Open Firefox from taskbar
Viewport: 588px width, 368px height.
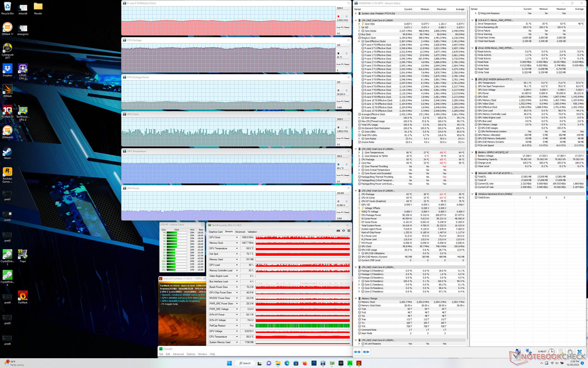tap(305, 363)
